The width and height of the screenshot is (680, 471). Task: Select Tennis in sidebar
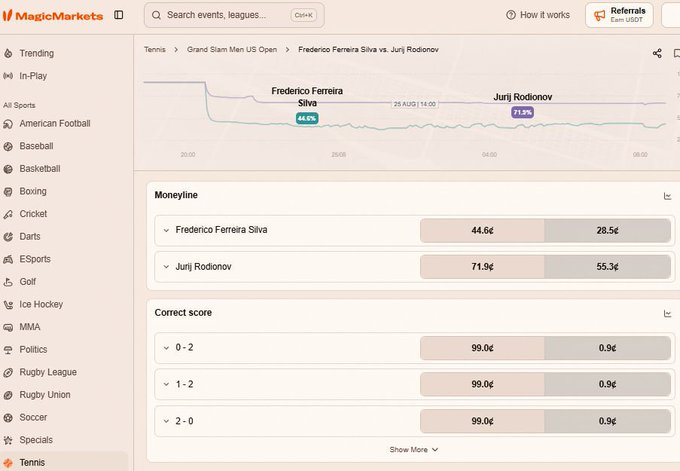point(32,462)
